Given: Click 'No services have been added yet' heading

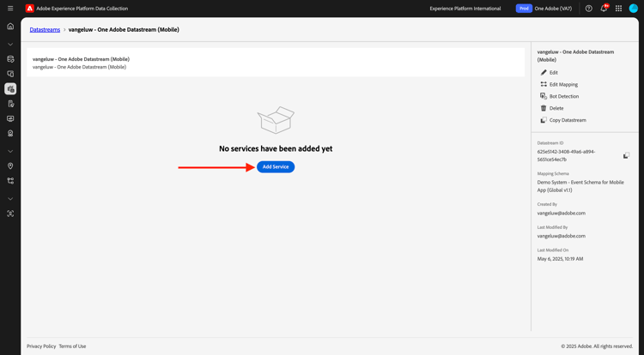Looking at the screenshot, I should point(276,149).
